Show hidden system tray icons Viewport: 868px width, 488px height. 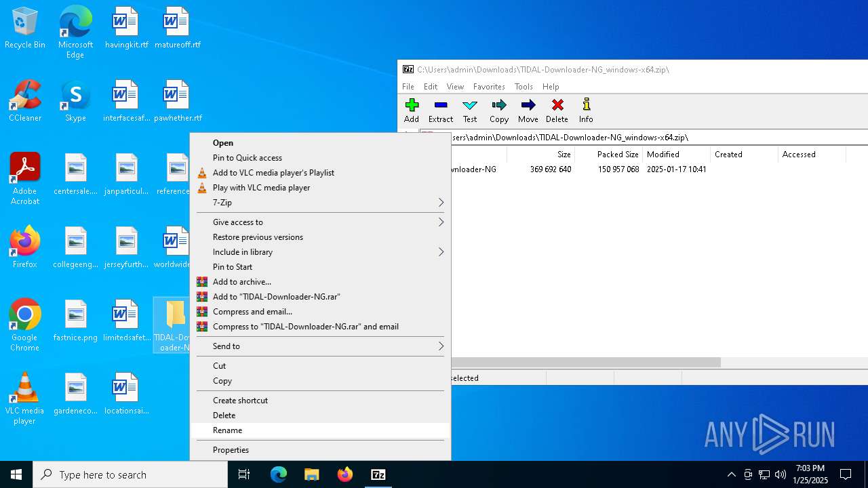click(731, 474)
